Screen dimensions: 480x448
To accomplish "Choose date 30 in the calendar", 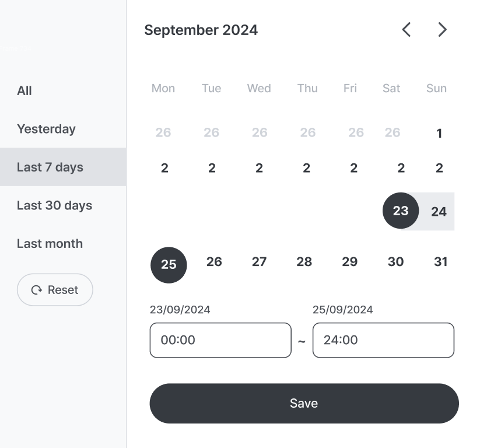I will [x=395, y=262].
